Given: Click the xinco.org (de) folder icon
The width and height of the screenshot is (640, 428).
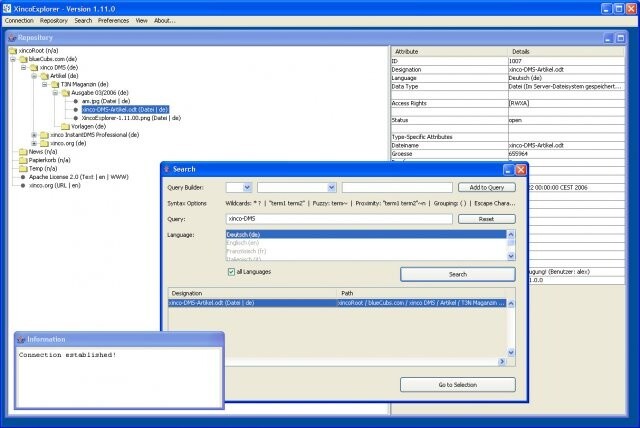Looking at the screenshot, I should (45, 143).
